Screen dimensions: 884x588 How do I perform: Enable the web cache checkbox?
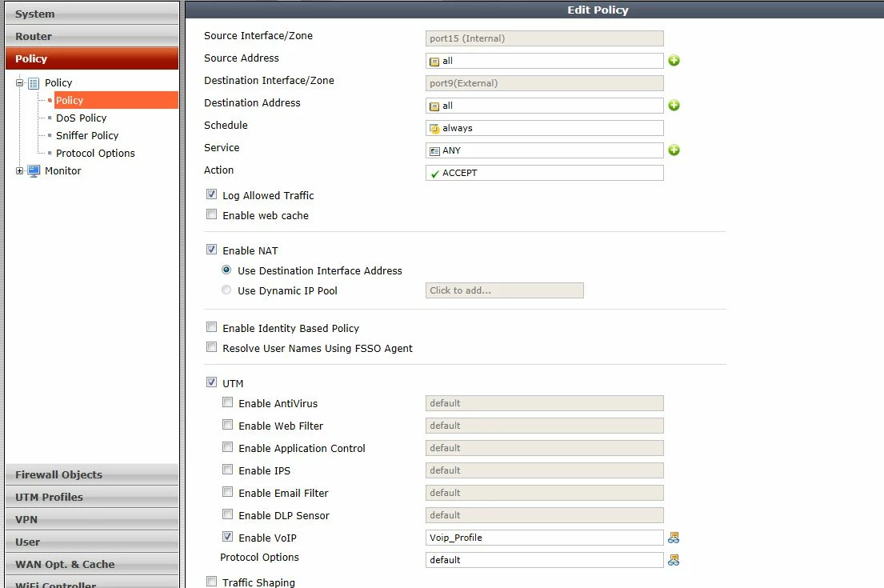pyautogui.click(x=211, y=214)
